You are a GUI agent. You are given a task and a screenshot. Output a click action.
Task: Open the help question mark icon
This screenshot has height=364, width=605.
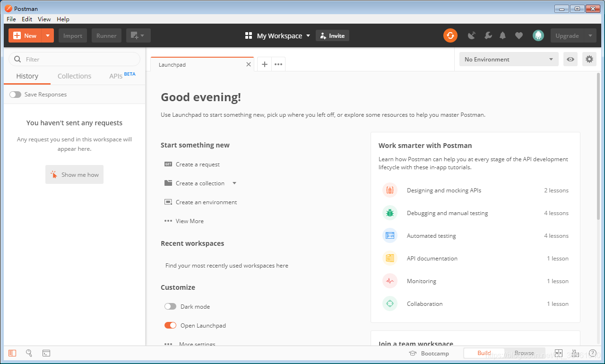tap(592, 353)
